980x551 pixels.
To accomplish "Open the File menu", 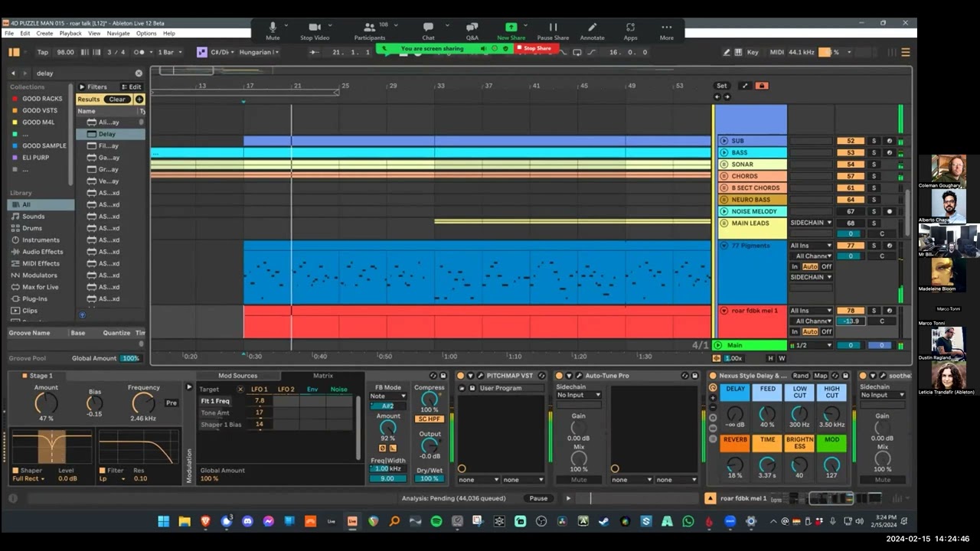I will click(x=9, y=34).
